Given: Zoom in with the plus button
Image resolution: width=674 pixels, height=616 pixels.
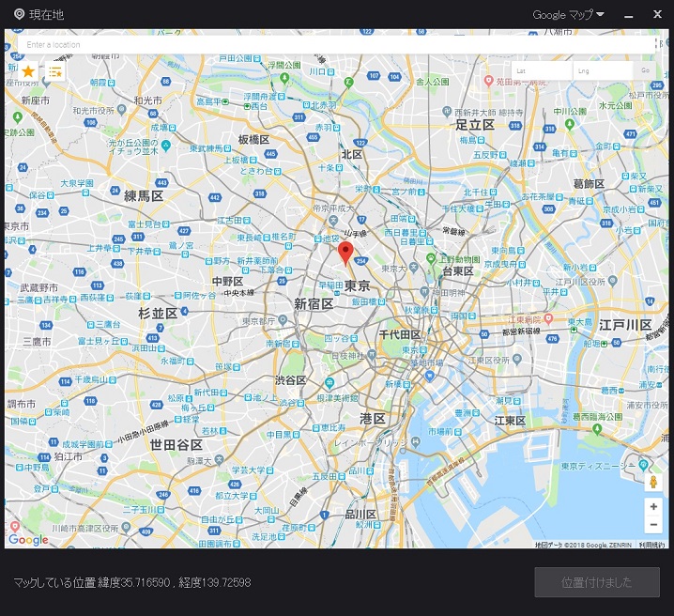Looking at the screenshot, I should click(653, 506).
